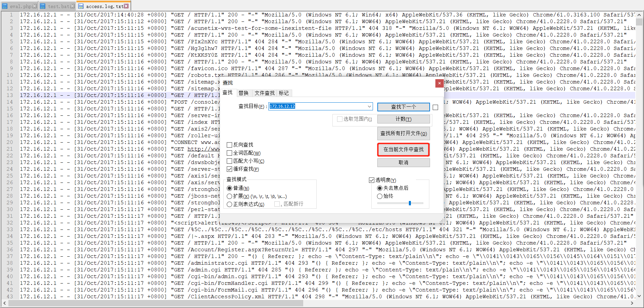644x308 pixels.
Task: Click the /Account/Register.aspx?ReturnUrl= request text
Action: (x=243, y=250)
